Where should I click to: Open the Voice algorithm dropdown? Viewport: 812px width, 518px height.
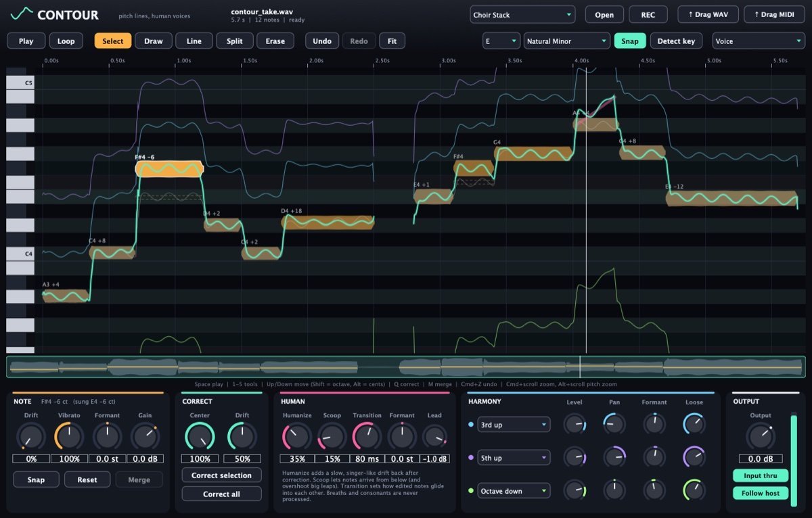(x=759, y=41)
